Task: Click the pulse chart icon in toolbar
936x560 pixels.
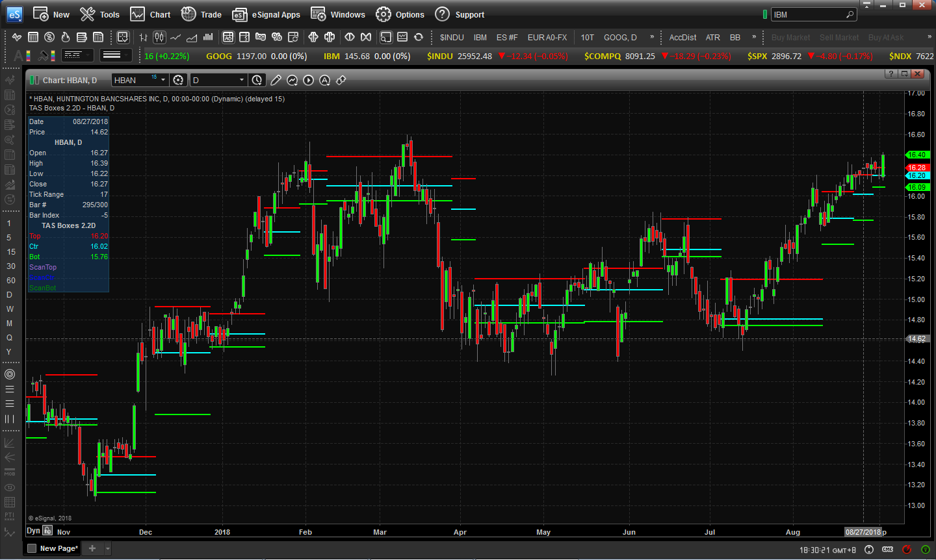Action: pos(17,37)
